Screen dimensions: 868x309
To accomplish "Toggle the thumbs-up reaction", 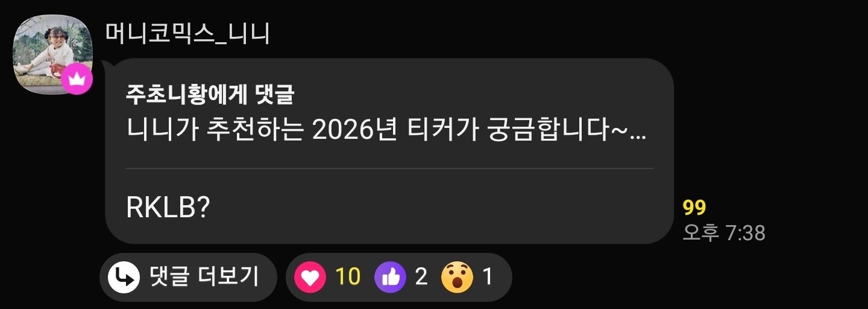I will tap(391, 277).
